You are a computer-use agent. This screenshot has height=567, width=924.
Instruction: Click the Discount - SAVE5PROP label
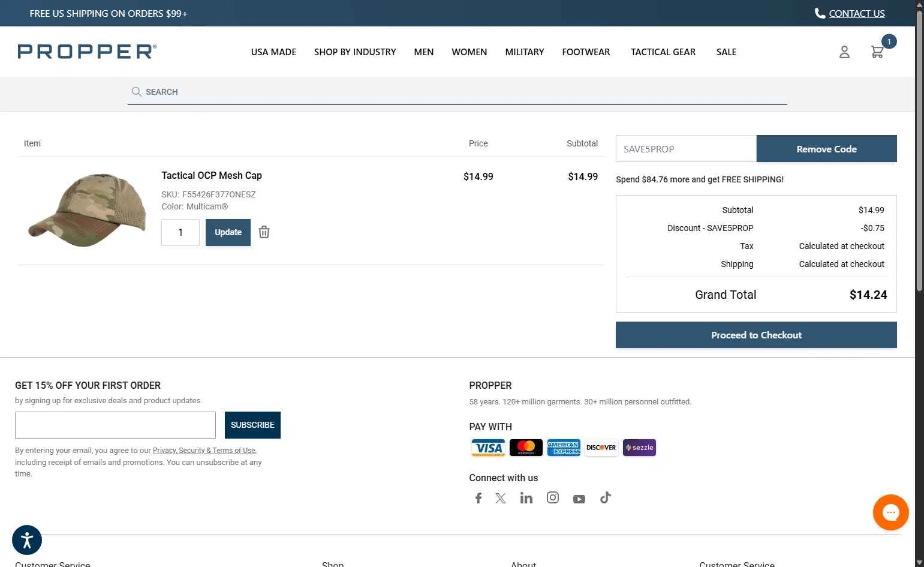[x=710, y=228]
